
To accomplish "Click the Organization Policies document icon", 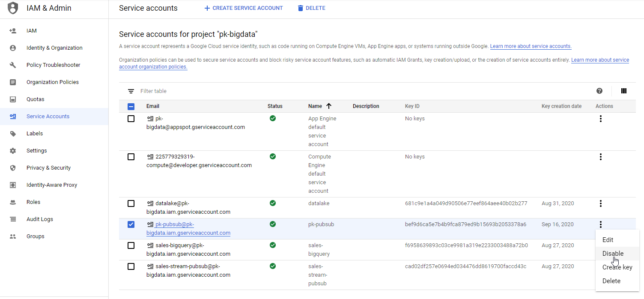I will [13, 82].
